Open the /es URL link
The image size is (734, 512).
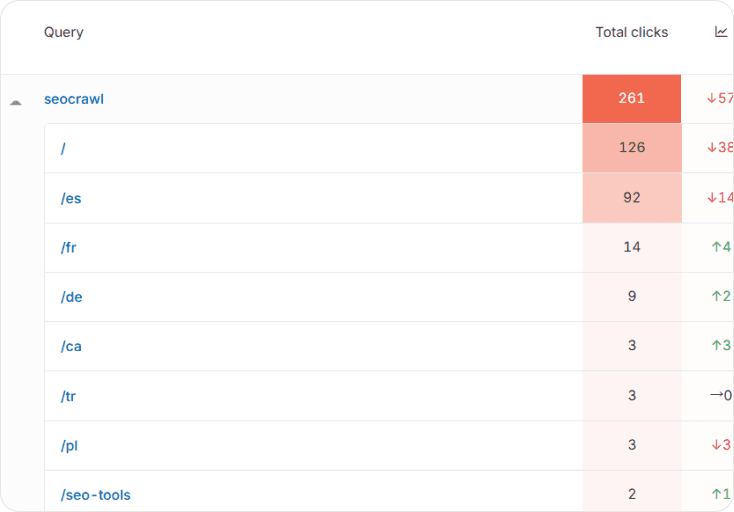click(x=71, y=198)
